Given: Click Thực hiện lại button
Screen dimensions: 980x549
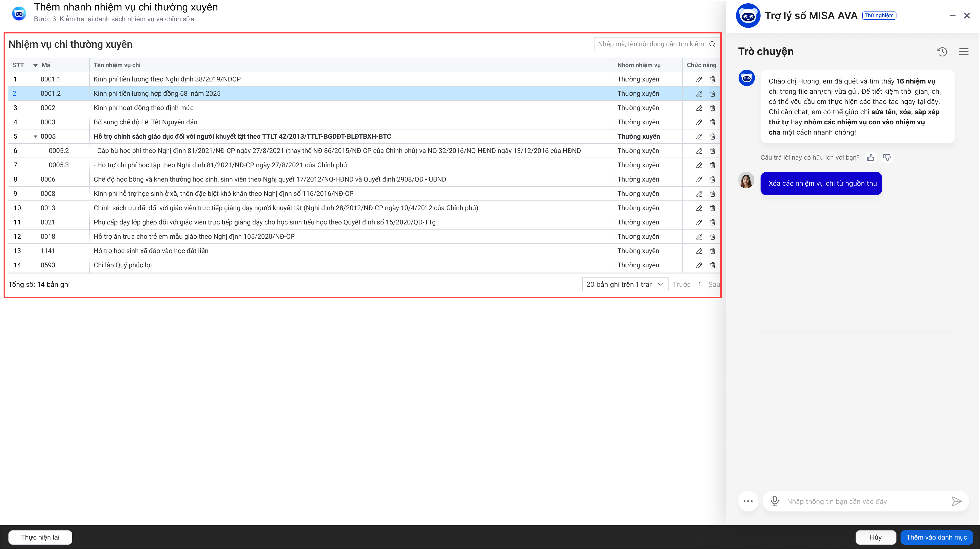Looking at the screenshot, I should pyautogui.click(x=40, y=537).
